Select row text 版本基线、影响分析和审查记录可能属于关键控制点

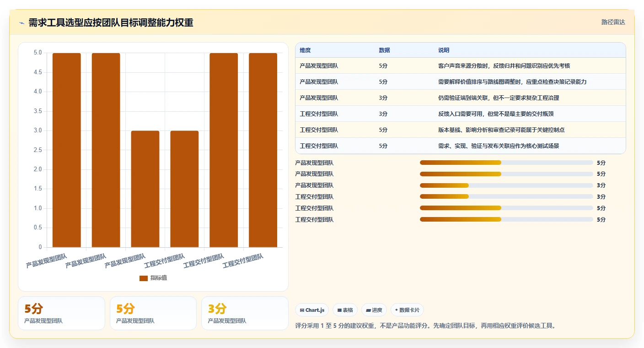[501, 130]
